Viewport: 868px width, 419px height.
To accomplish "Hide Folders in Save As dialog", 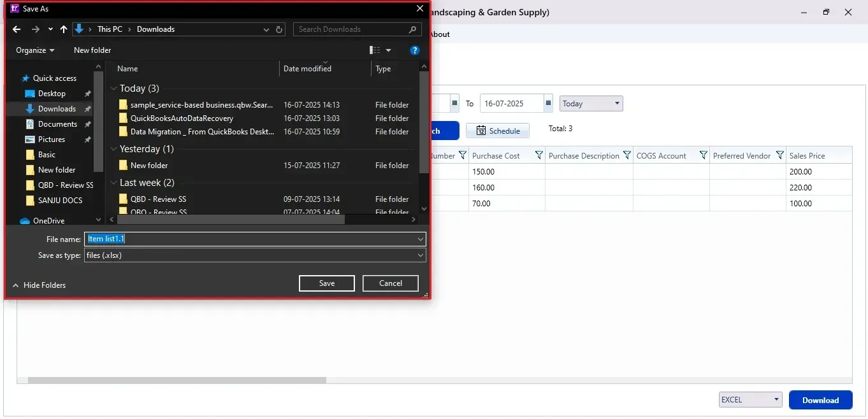I will [x=39, y=285].
